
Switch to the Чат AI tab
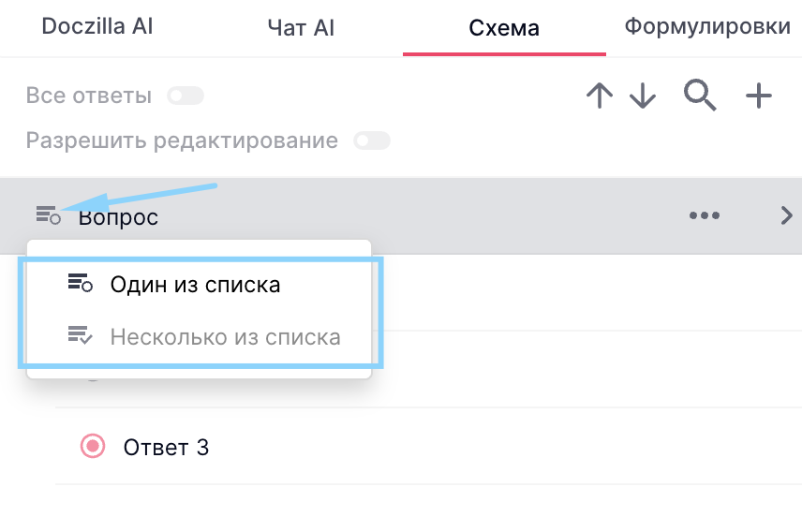point(301,28)
